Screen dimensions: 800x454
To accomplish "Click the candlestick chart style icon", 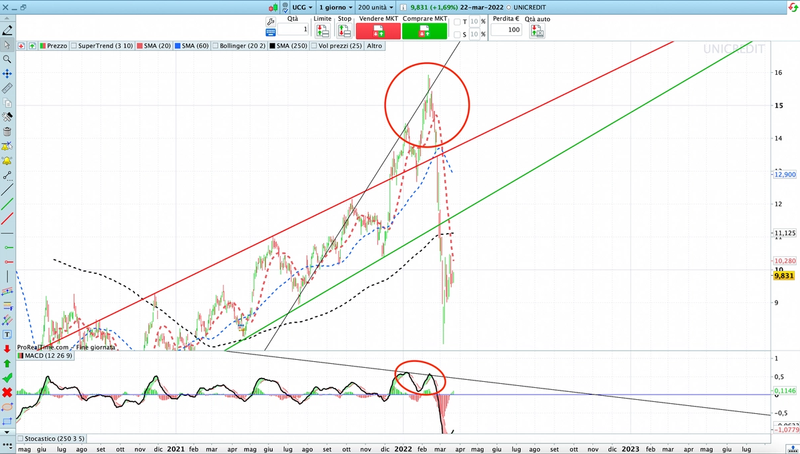I will coord(274,7).
